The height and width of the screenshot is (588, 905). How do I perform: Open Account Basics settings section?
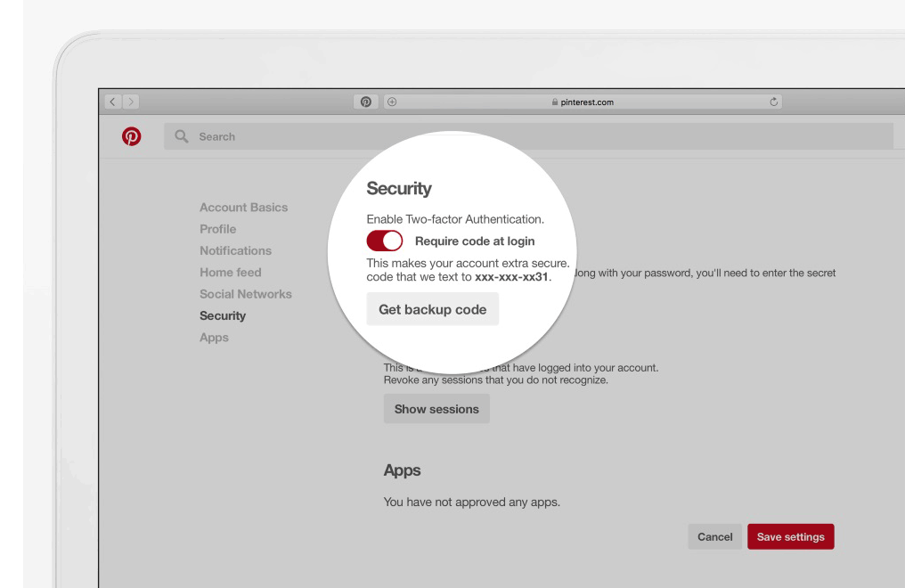pyautogui.click(x=243, y=208)
